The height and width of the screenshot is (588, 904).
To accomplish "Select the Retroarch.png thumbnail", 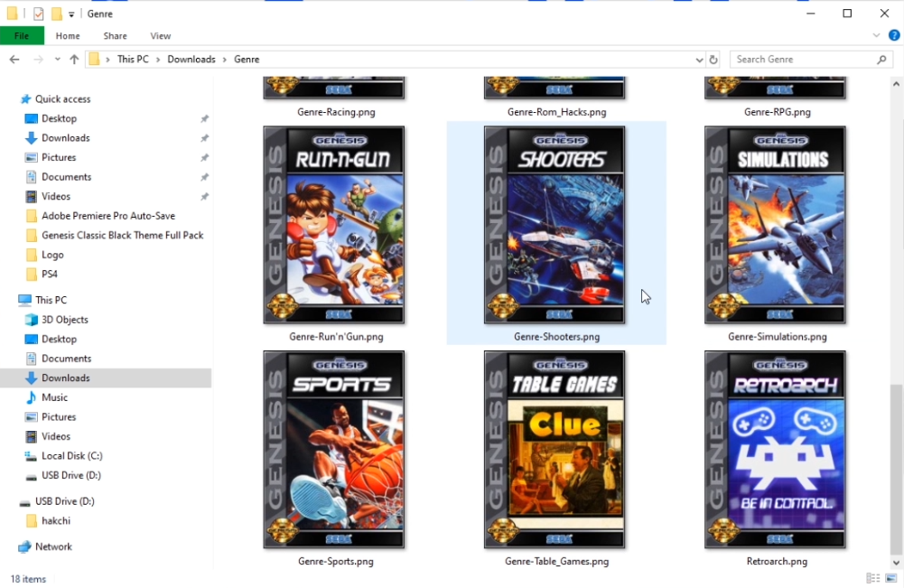I will coord(775,450).
